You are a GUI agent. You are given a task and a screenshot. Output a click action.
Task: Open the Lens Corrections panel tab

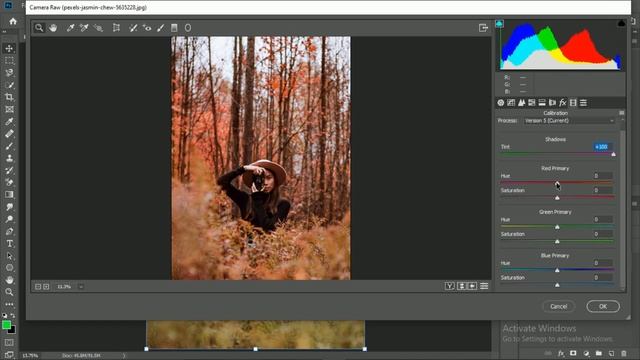[552, 103]
